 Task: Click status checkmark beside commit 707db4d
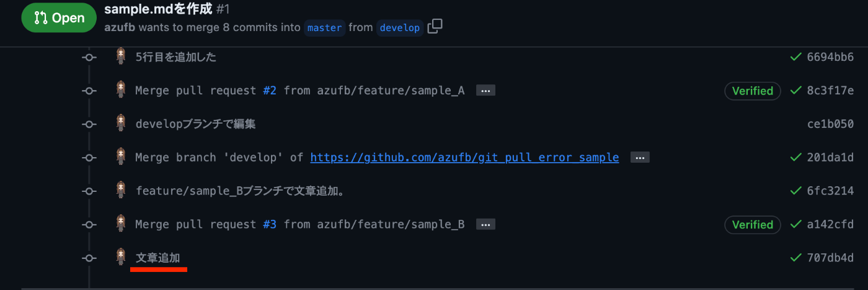[796, 258]
